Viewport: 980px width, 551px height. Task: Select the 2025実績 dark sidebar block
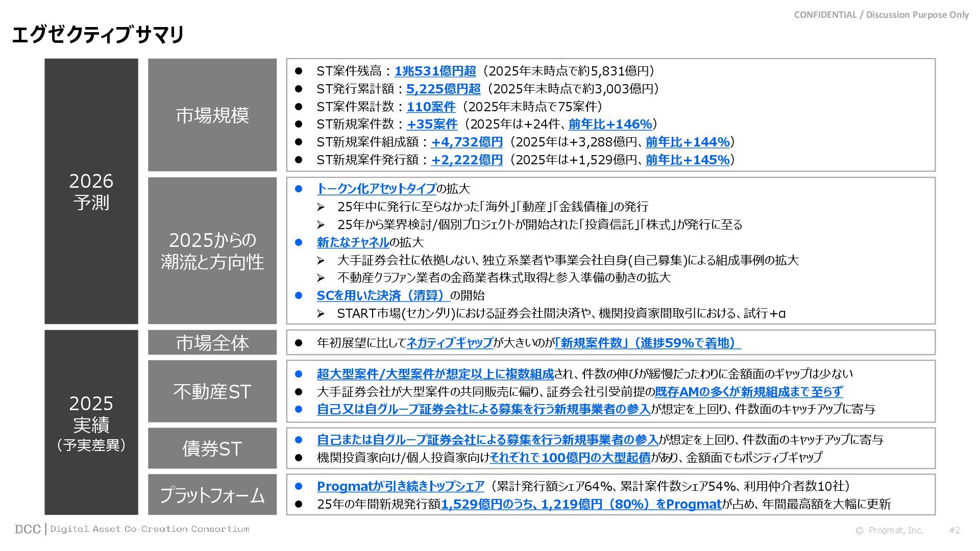coord(91,422)
